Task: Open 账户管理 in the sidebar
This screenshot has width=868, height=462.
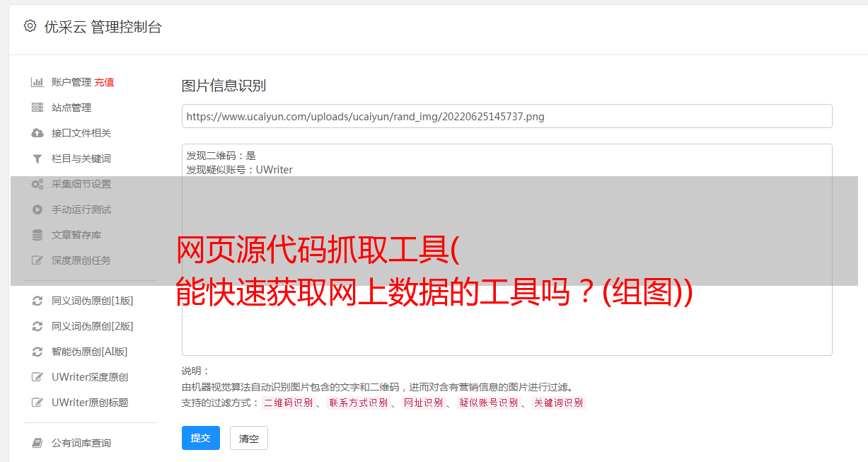Action: tap(71, 82)
